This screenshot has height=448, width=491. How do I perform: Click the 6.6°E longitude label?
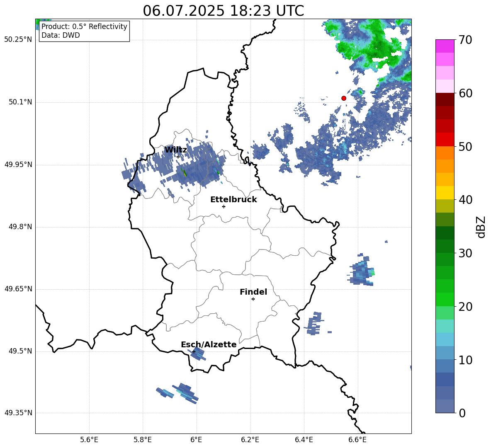pyautogui.click(x=357, y=440)
